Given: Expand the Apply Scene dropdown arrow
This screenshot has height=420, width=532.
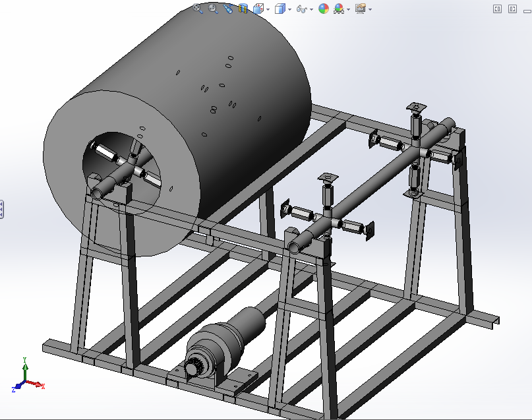Looking at the screenshot, I should [349, 9].
